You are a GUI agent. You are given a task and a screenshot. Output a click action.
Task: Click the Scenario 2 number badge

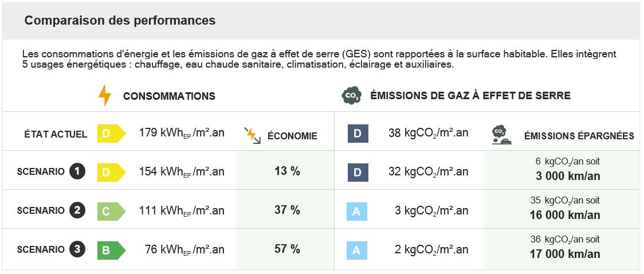point(77,210)
